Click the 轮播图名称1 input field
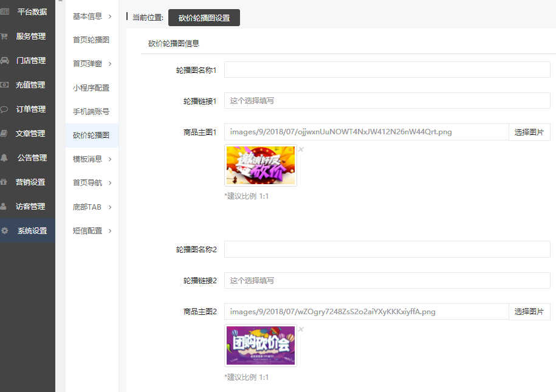Image resolution: width=556 pixels, height=392 pixels. [x=387, y=70]
